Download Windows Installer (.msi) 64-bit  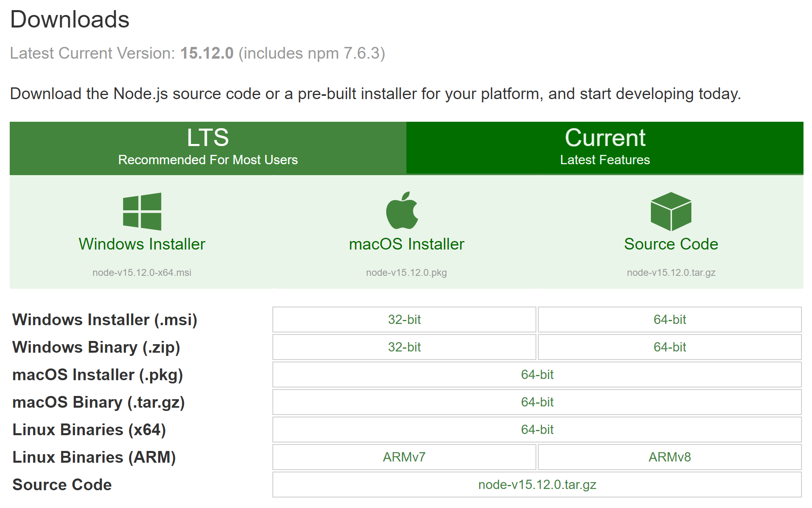[670, 320]
